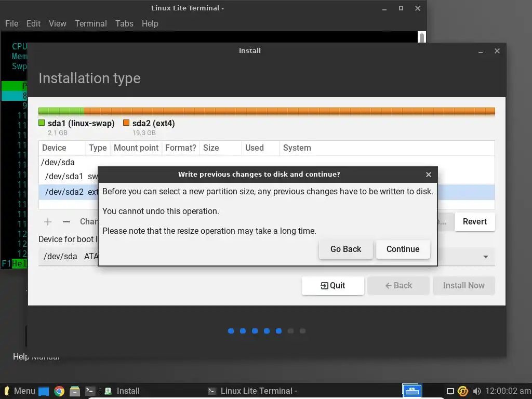This screenshot has width=532, height=399.
Task: Close the write changes to disk dialog
Action: pos(429,175)
